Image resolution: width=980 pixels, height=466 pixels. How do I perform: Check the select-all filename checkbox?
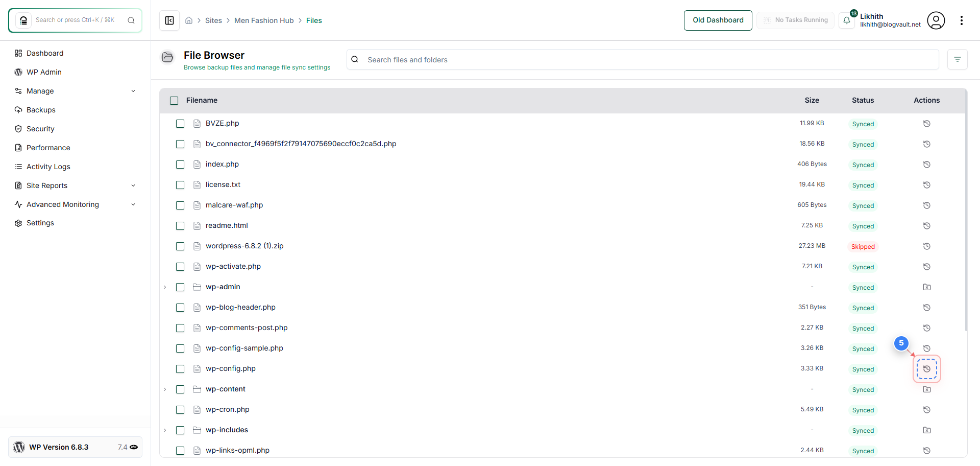pos(174,100)
